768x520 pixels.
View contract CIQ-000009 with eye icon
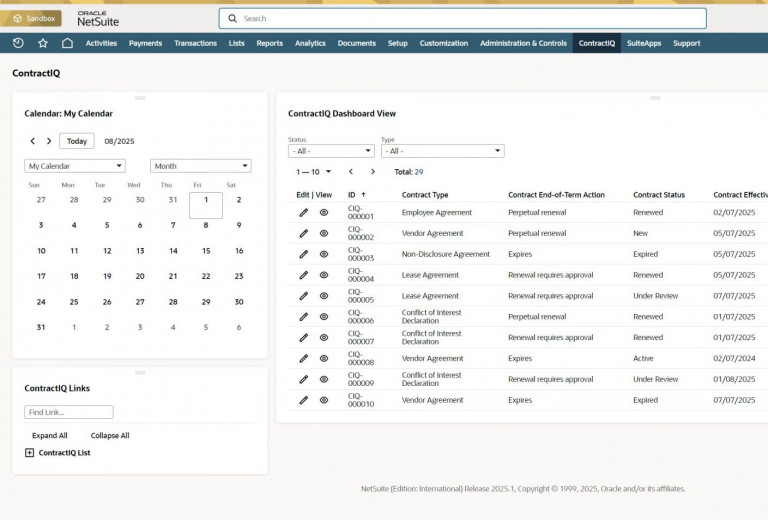324,379
